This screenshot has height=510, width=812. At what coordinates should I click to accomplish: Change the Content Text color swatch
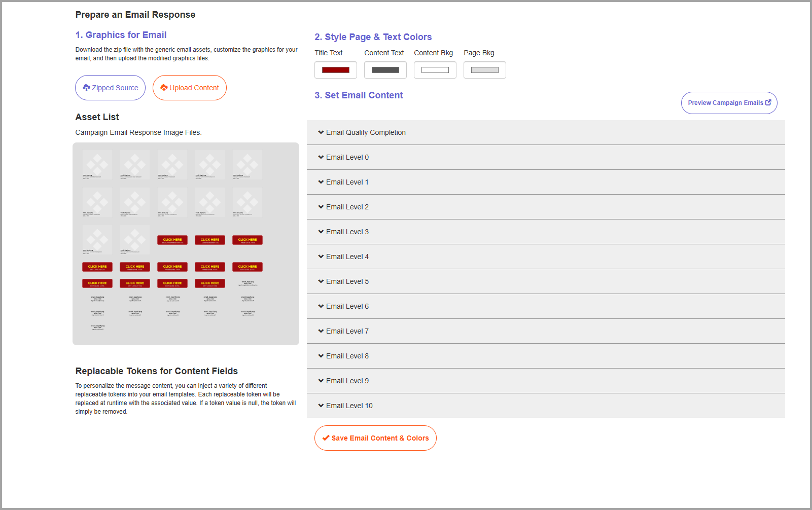(385, 70)
